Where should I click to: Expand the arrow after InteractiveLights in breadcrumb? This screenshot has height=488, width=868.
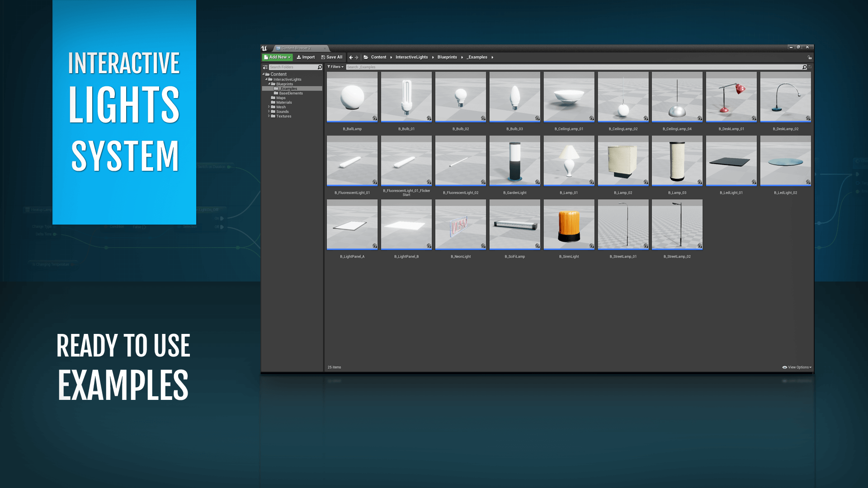coord(433,57)
